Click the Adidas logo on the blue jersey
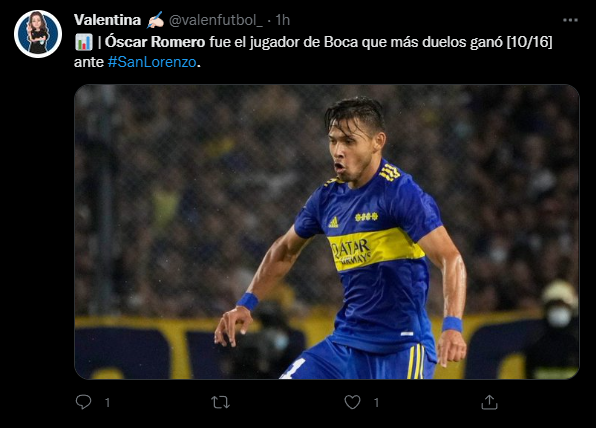The width and height of the screenshot is (596, 428). coord(333,222)
